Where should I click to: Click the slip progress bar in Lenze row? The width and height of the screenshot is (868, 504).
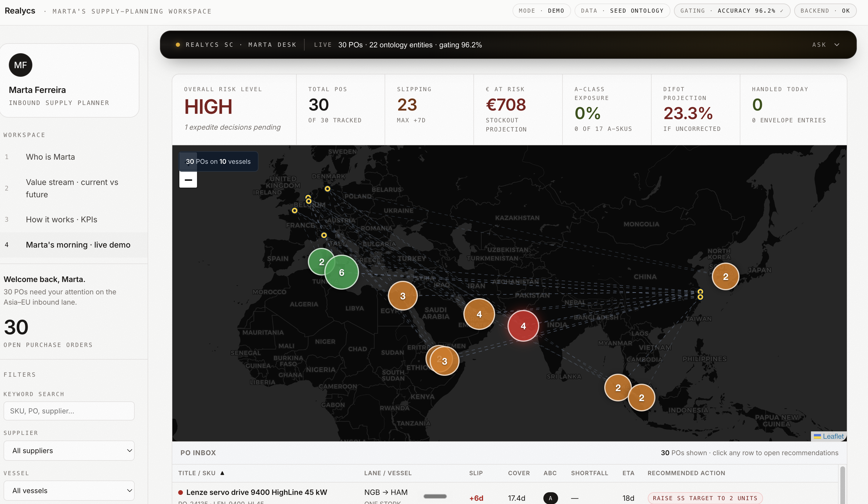pyautogui.click(x=435, y=496)
